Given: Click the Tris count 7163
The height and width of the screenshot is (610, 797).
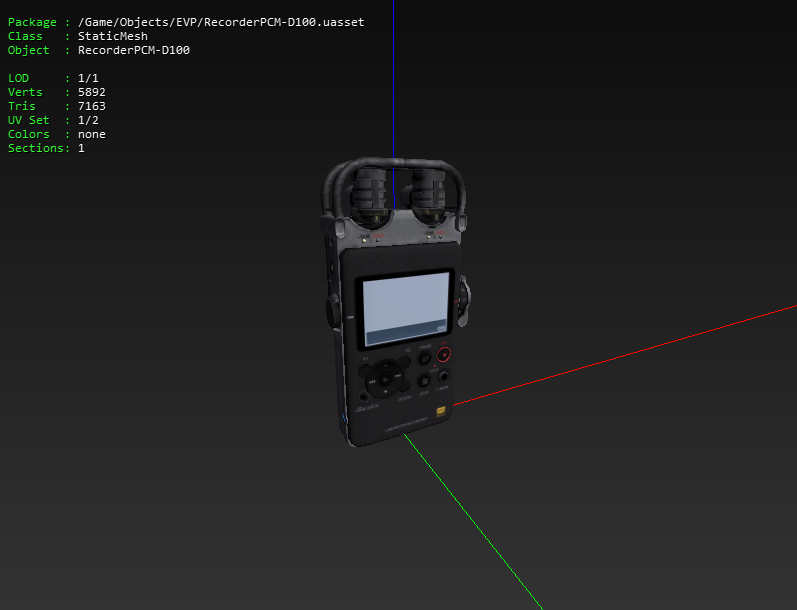Looking at the screenshot, I should 91,106.
